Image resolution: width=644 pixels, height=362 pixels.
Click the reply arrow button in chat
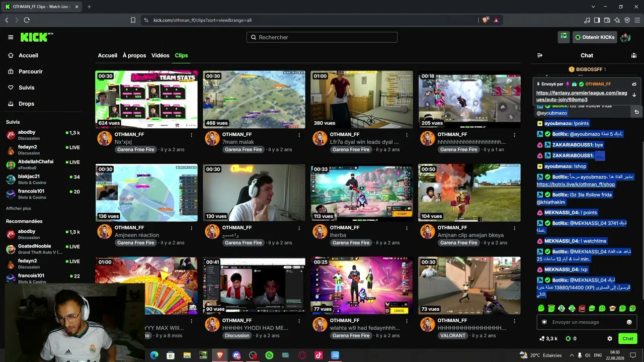[636, 112]
